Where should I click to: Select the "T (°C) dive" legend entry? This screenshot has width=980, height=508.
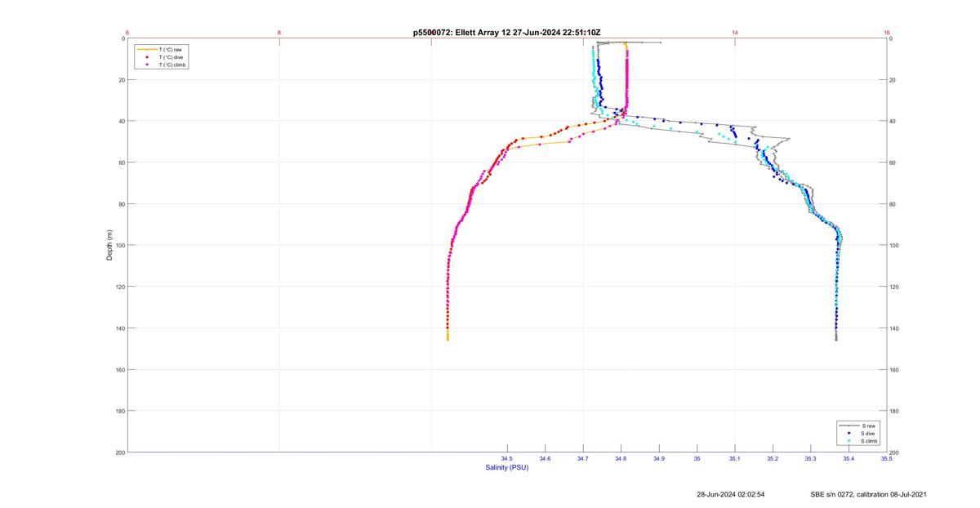point(160,57)
